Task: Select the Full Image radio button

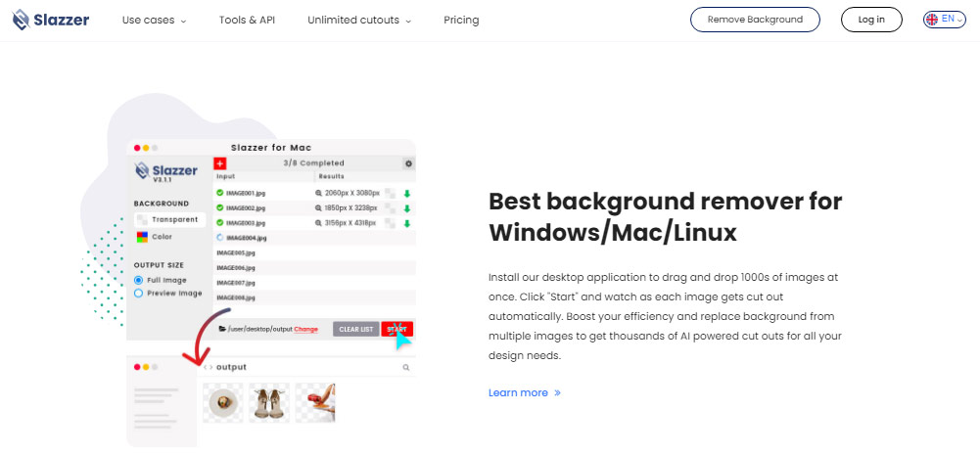Action: click(x=139, y=281)
